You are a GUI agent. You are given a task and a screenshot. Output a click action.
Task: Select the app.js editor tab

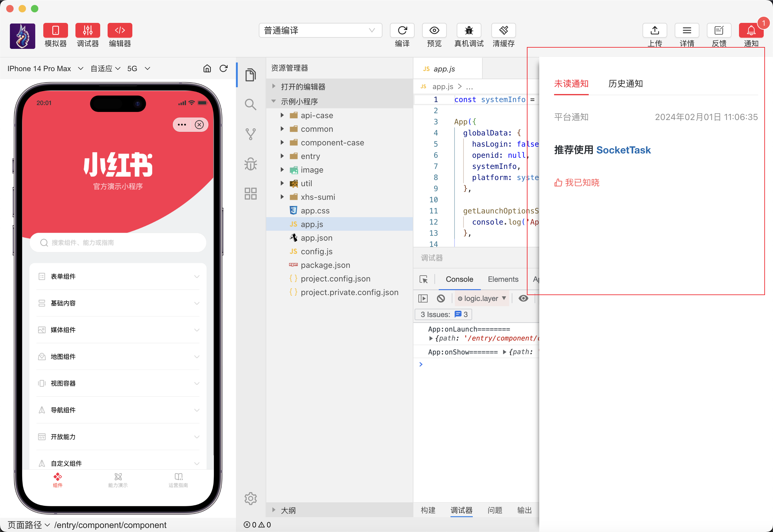pyautogui.click(x=447, y=69)
